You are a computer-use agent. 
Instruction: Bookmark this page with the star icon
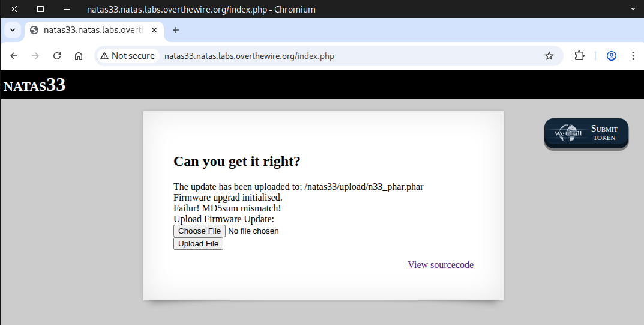[x=549, y=56]
